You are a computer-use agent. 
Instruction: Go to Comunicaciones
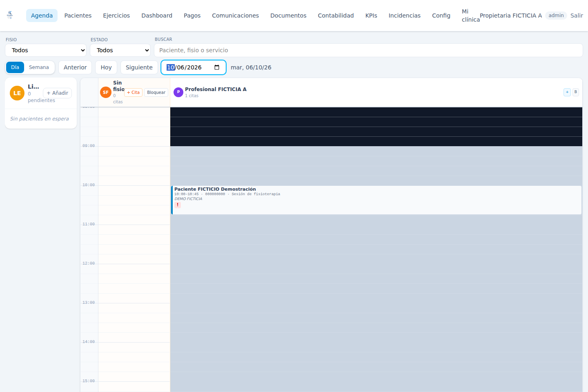point(235,16)
